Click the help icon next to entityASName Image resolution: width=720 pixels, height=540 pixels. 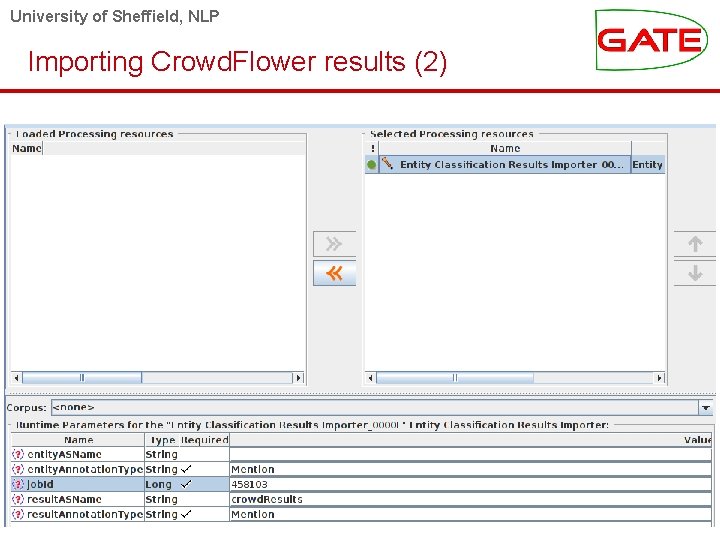pyautogui.click(x=17, y=454)
